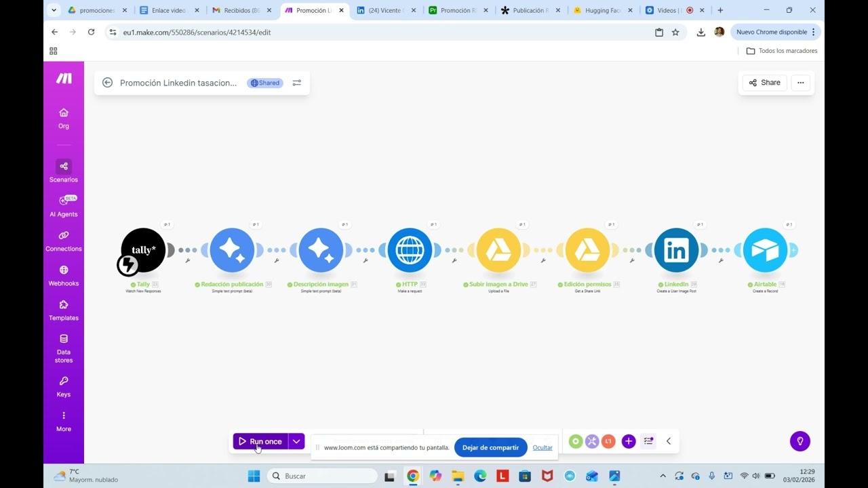Open Keys in the sidebar

coord(64,386)
